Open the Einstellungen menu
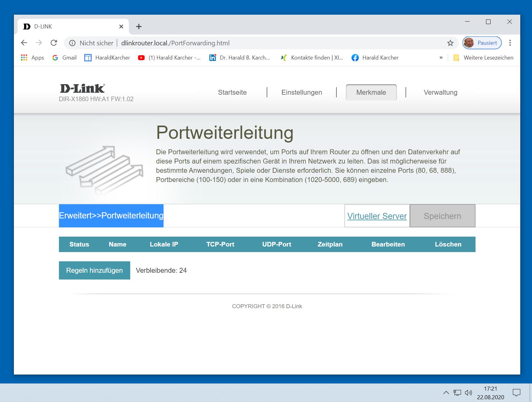Image resolution: width=532 pixels, height=402 pixels. click(302, 93)
